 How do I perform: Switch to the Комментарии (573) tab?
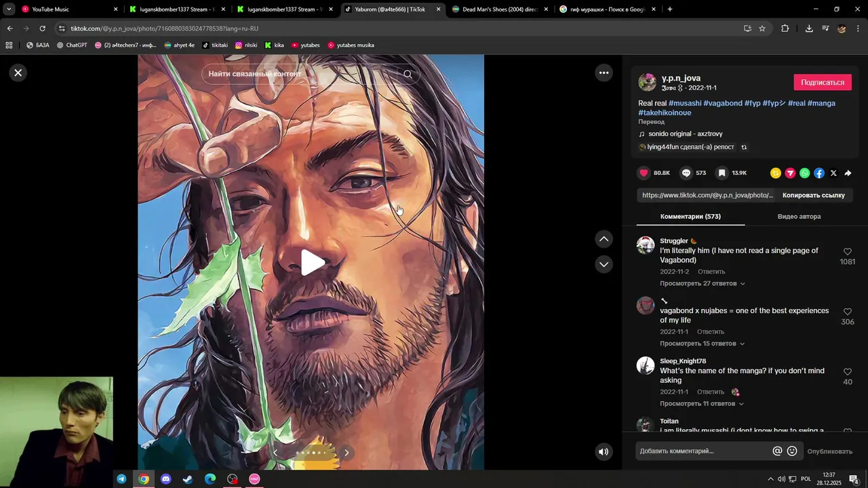(690, 216)
